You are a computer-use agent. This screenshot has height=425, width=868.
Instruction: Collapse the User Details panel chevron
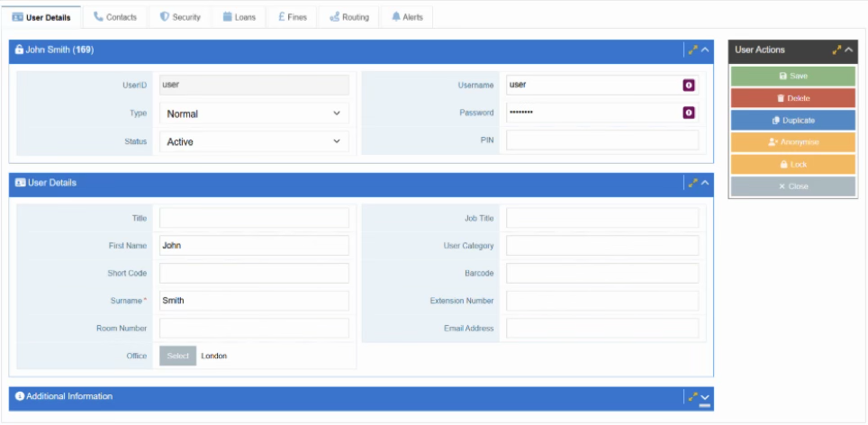705,183
